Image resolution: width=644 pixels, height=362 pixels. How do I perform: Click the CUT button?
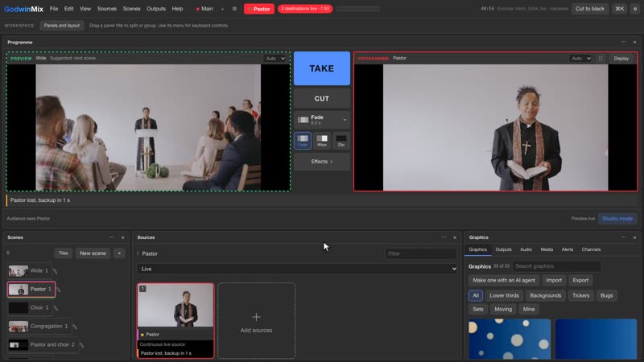(322, 98)
